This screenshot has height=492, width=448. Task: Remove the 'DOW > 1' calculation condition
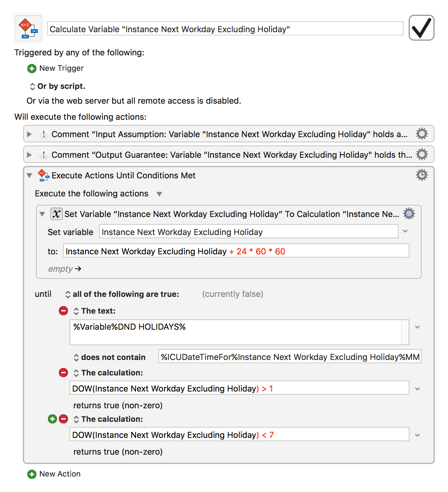[63, 373]
